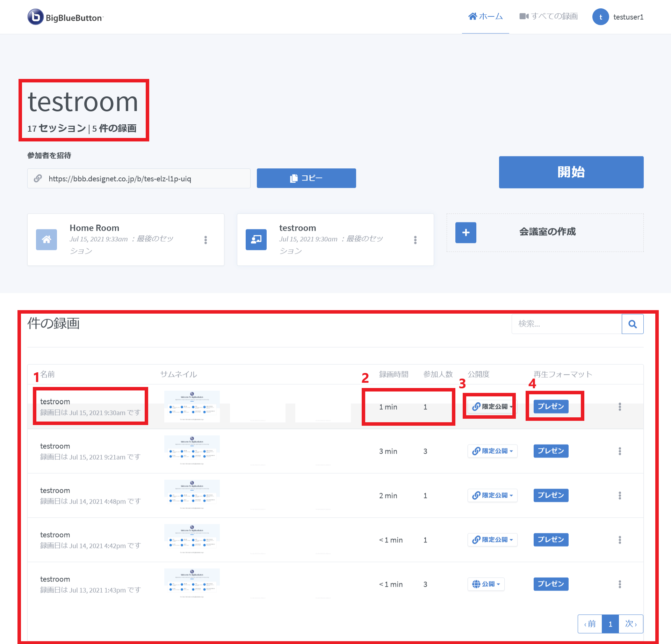671x644 pixels.
Task: Click the 2 min duration cell
Action: click(388, 496)
